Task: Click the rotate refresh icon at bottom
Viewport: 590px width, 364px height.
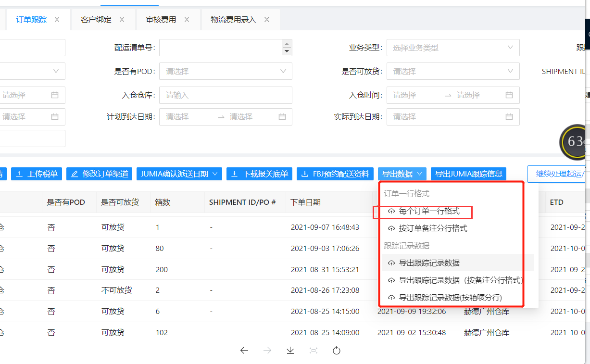Action: (x=337, y=351)
